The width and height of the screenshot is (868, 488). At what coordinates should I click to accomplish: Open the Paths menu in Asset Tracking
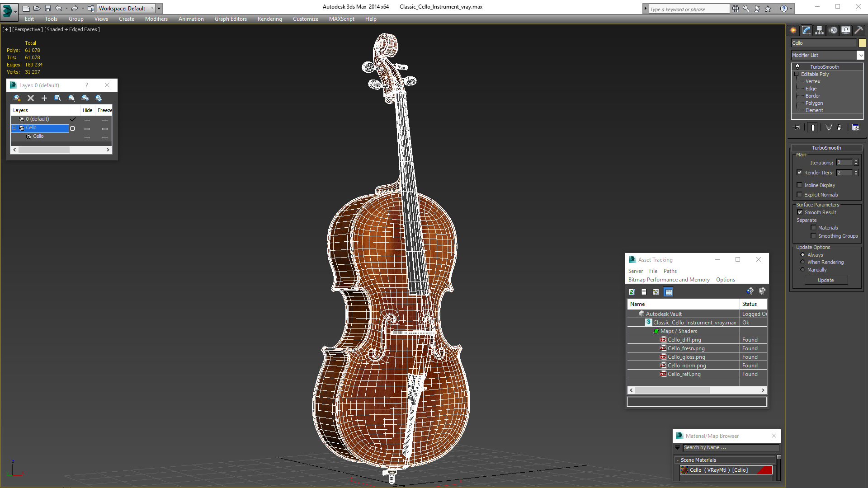[x=670, y=271]
